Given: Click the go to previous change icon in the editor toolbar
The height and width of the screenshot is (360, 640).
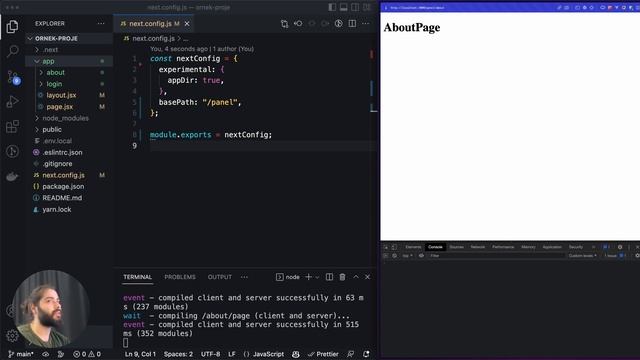Looking at the screenshot, I should [298, 24].
